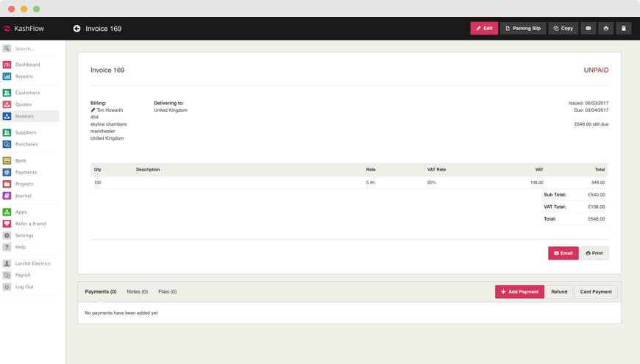Switch to the Files (0) tab
This screenshot has height=364, width=640.
(167, 292)
